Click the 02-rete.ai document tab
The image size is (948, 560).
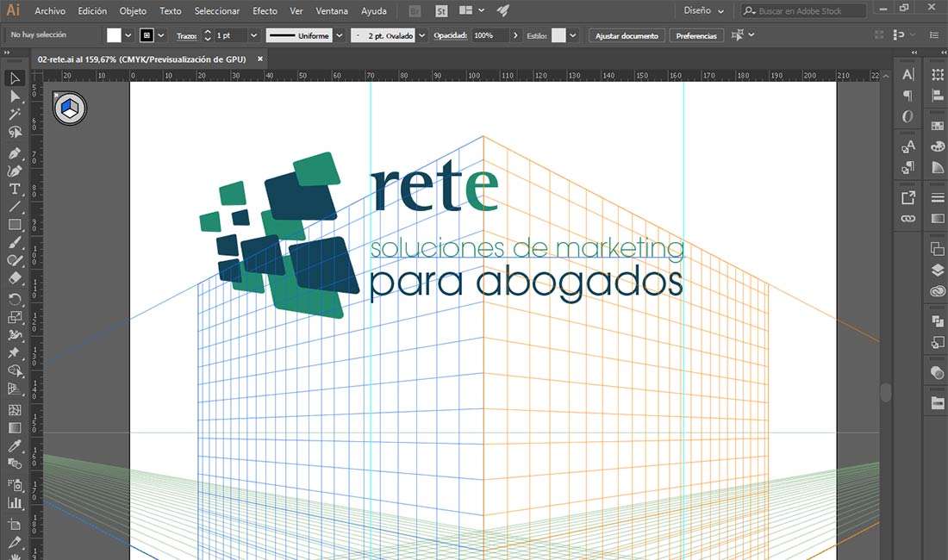[x=148, y=59]
